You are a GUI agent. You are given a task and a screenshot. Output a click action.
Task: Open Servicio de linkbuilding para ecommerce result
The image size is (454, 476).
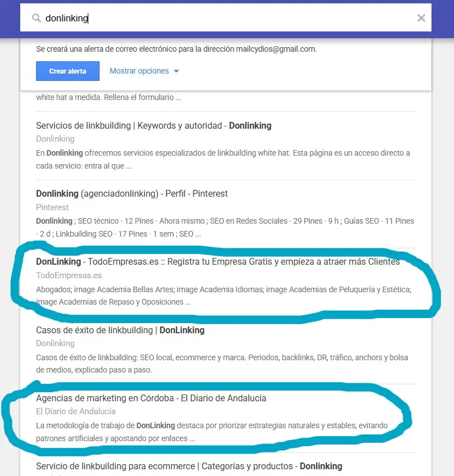coord(189,466)
